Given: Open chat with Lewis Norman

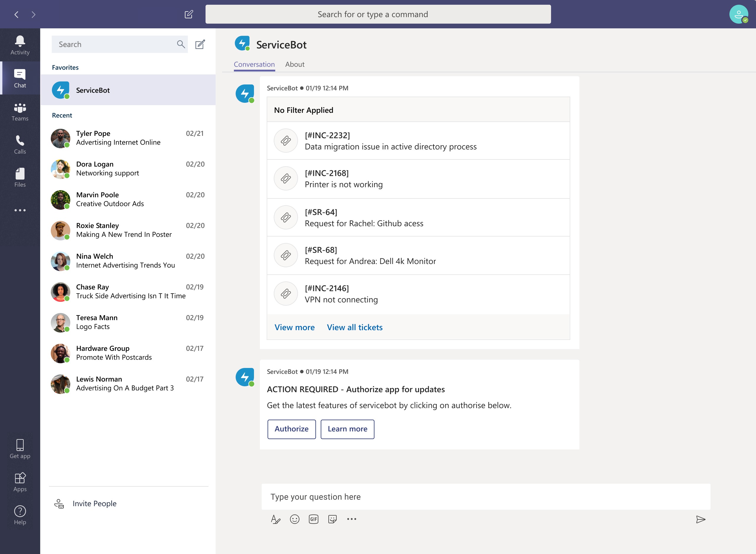Looking at the screenshot, I should [x=128, y=384].
